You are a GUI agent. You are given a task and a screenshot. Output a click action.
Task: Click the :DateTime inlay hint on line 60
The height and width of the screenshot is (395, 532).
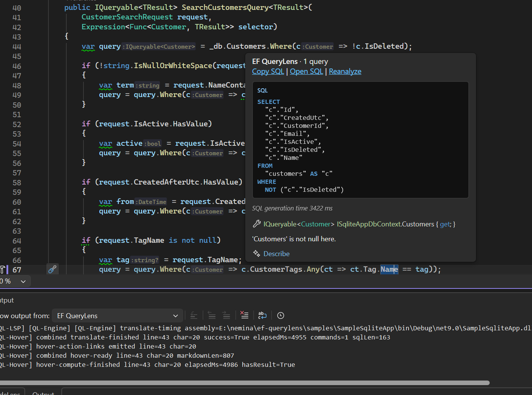[x=151, y=202]
